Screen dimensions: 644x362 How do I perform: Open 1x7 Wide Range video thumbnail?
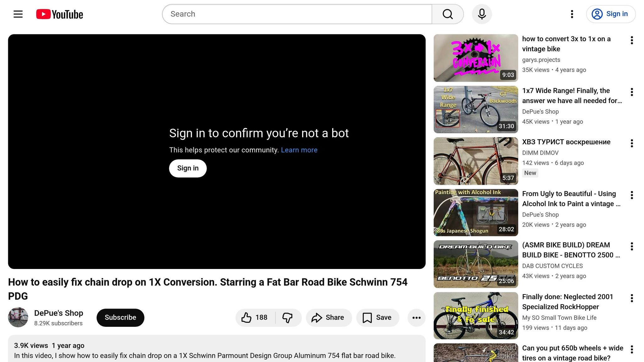(x=475, y=109)
